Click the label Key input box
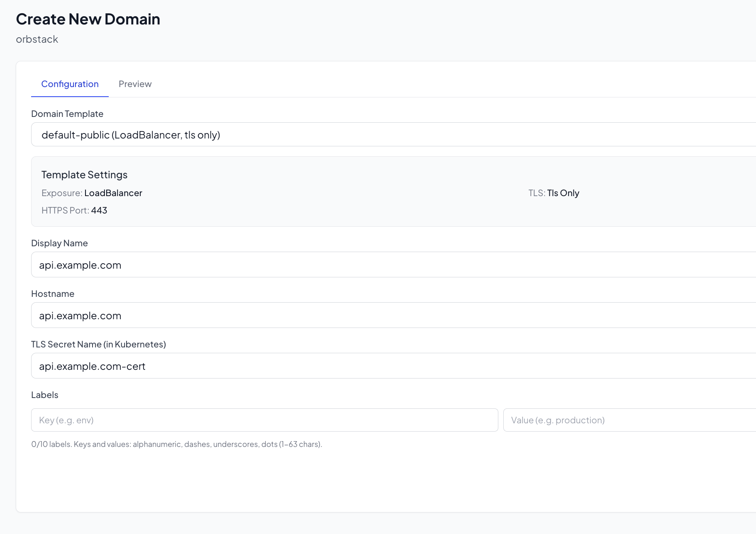Viewport: 756px width, 534px height. 264,420
